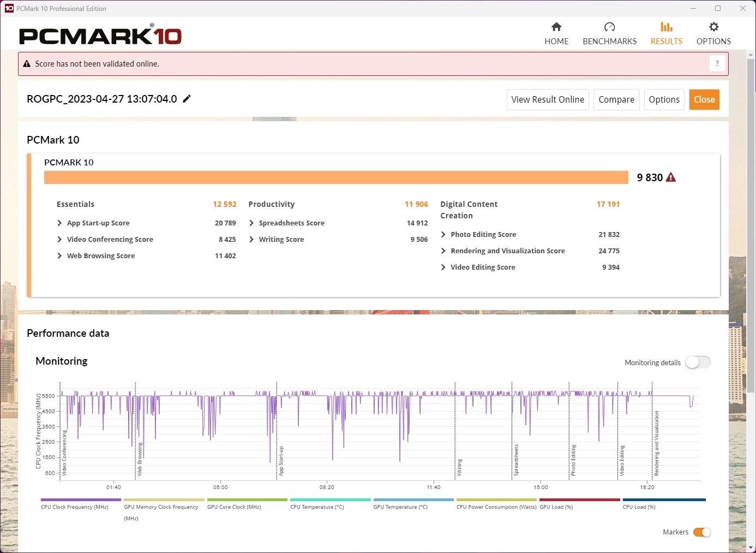The width and height of the screenshot is (756, 553).
Task: Toggle the GPU Load legend swatch
Action: click(x=579, y=500)
